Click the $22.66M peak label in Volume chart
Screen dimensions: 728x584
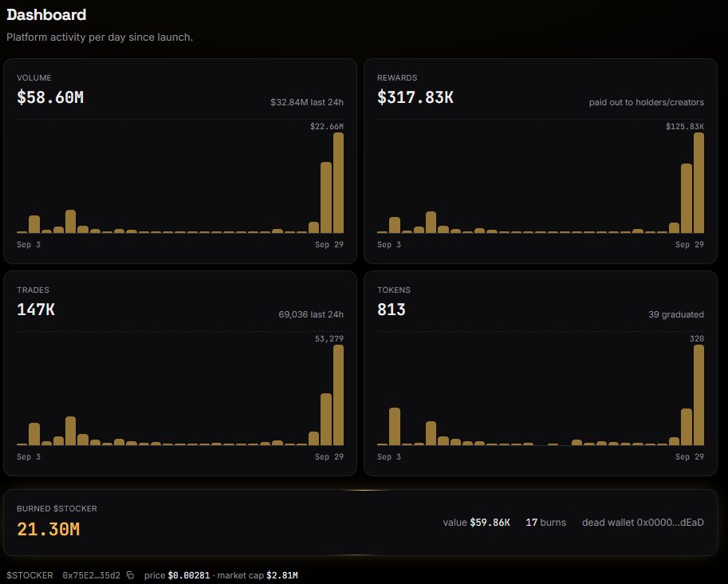pyautogui.click(x=327, y=126)
